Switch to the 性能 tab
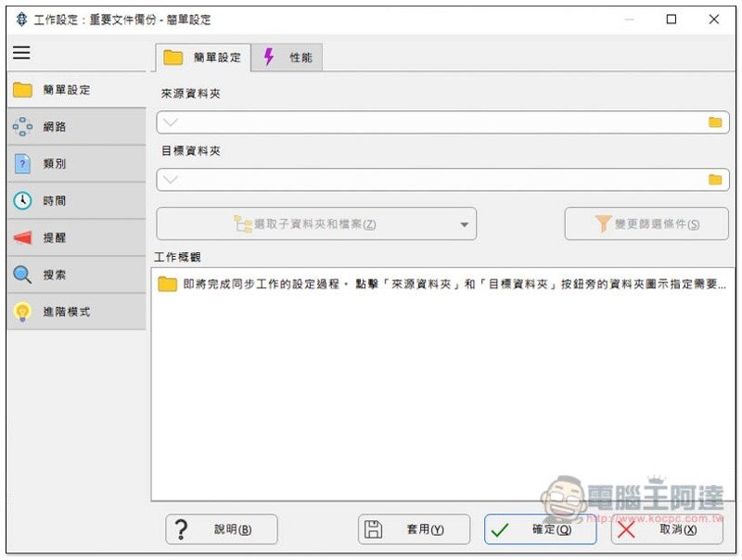 [288, 57]
